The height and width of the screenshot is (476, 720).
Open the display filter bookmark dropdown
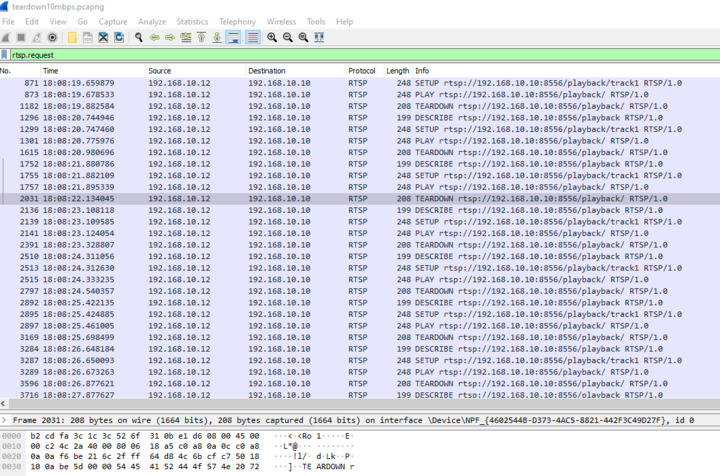point(6,55)
